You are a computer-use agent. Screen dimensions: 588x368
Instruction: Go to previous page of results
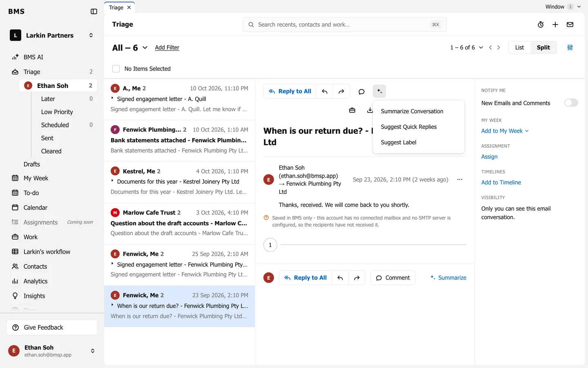point(490,47)
